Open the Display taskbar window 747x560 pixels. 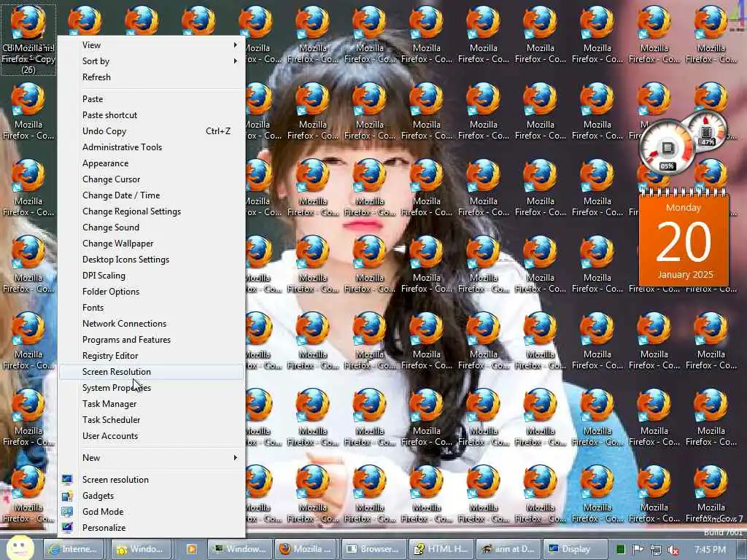(576, 549)
